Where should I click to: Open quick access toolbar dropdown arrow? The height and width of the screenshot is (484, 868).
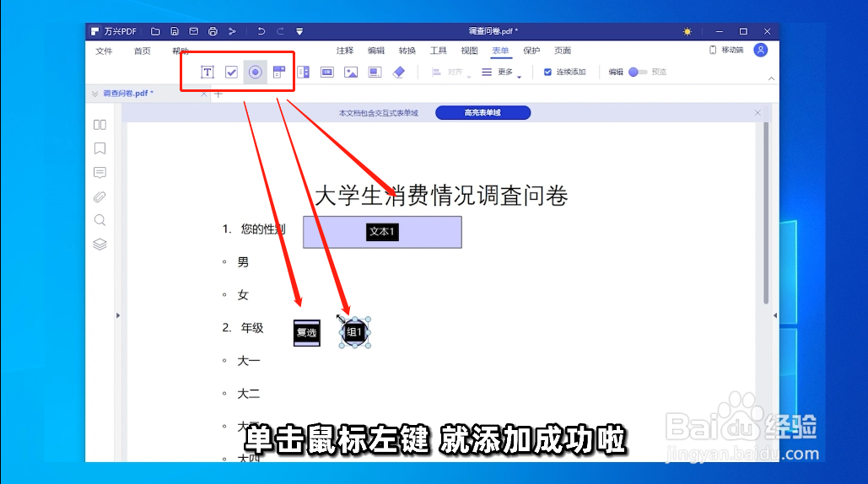299,31
